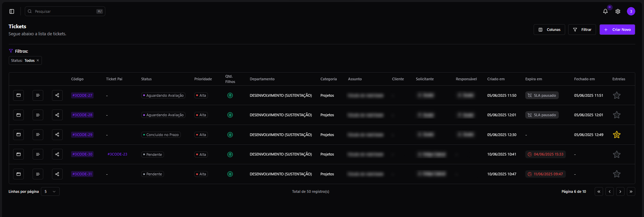Click SLA pausado badge for #3CODE-28
The width and height of the screenshot is (644, 217).
coord(542,115)
